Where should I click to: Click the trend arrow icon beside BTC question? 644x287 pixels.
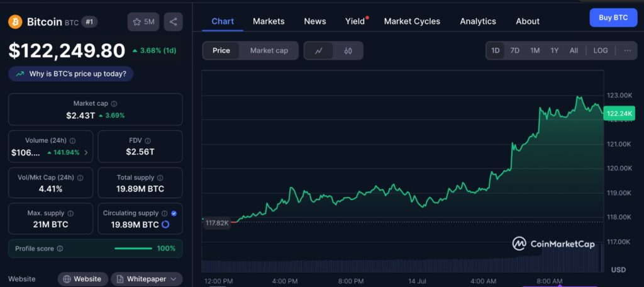19,74
